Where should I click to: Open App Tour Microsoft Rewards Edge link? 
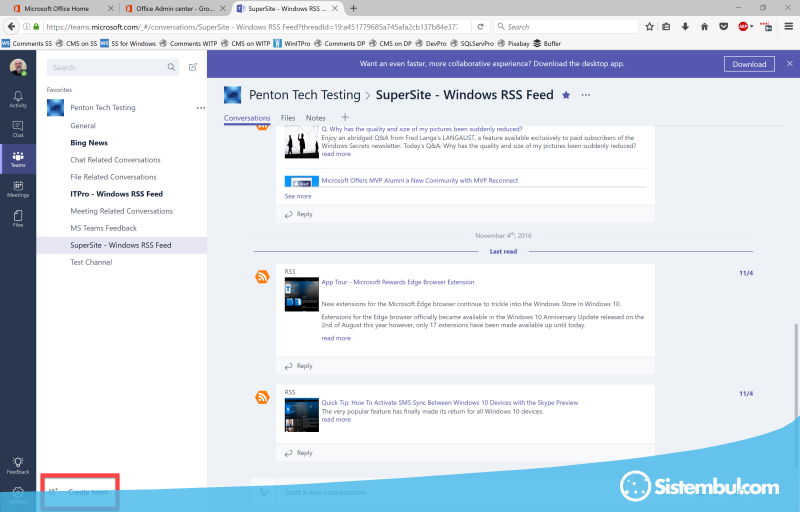tap(397, 282)
